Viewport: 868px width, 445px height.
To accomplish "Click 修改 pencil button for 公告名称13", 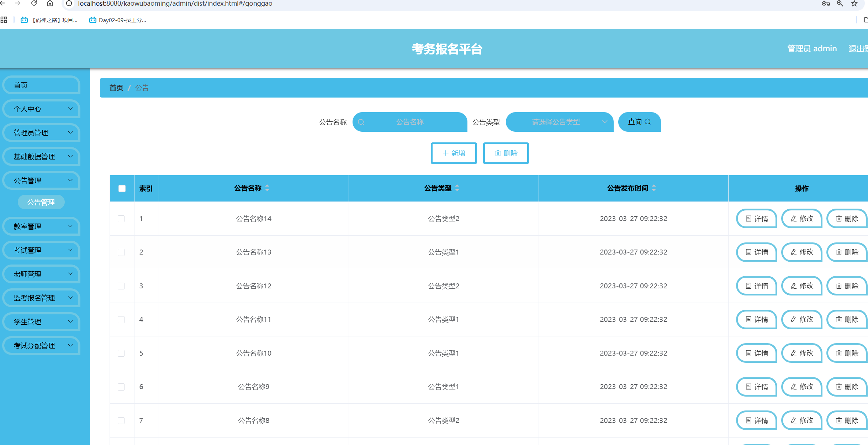I will (x=802, y=252).
